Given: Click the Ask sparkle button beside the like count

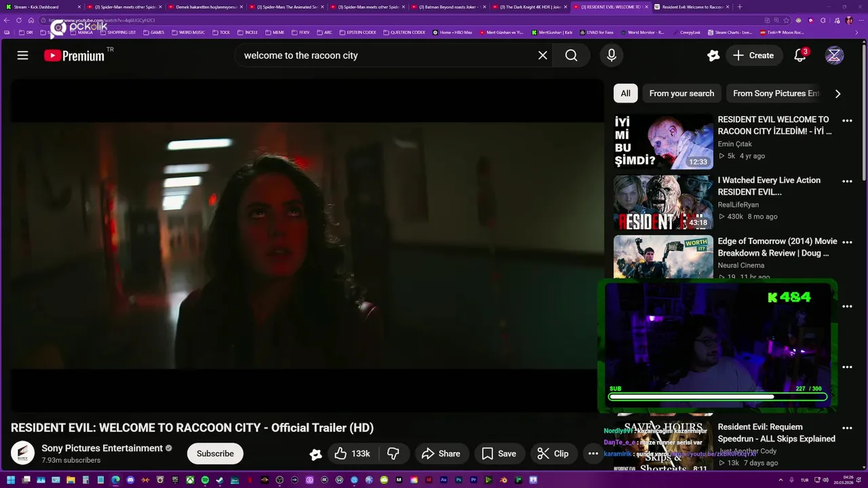Looking at the screenshot, I should click(x=315, y=454).
